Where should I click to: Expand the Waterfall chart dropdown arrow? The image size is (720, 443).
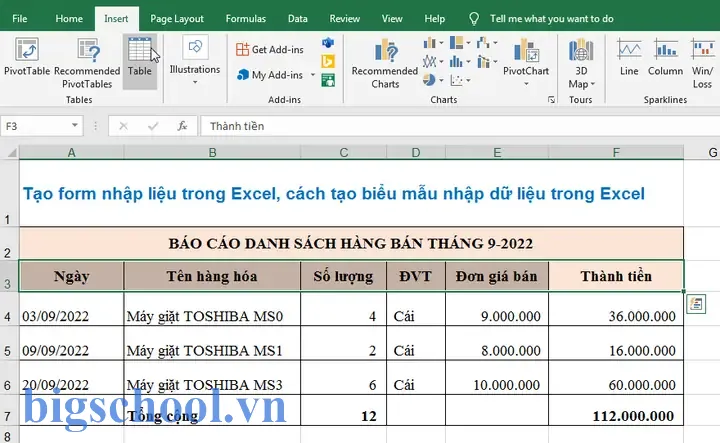(495, 43)
